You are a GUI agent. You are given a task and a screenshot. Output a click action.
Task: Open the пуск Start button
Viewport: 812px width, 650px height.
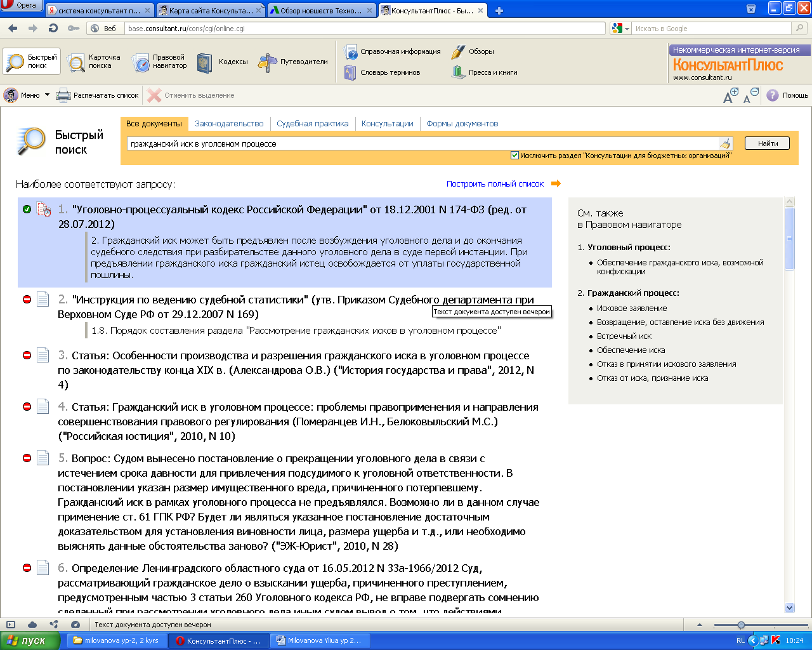[x=30, y=640]
